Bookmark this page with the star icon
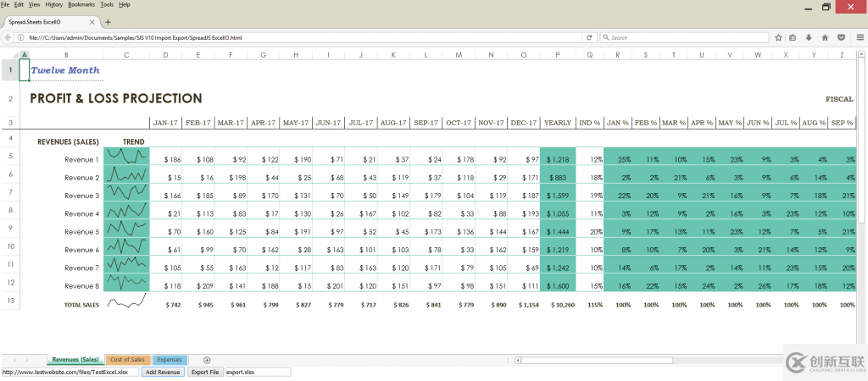The height and width of the screenshot is (381, 868). tap(778, 37)
